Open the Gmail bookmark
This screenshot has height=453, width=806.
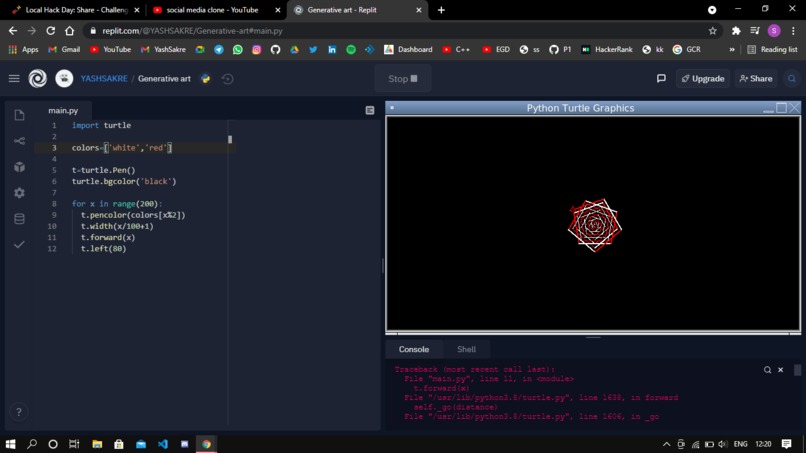coord(64,49)
